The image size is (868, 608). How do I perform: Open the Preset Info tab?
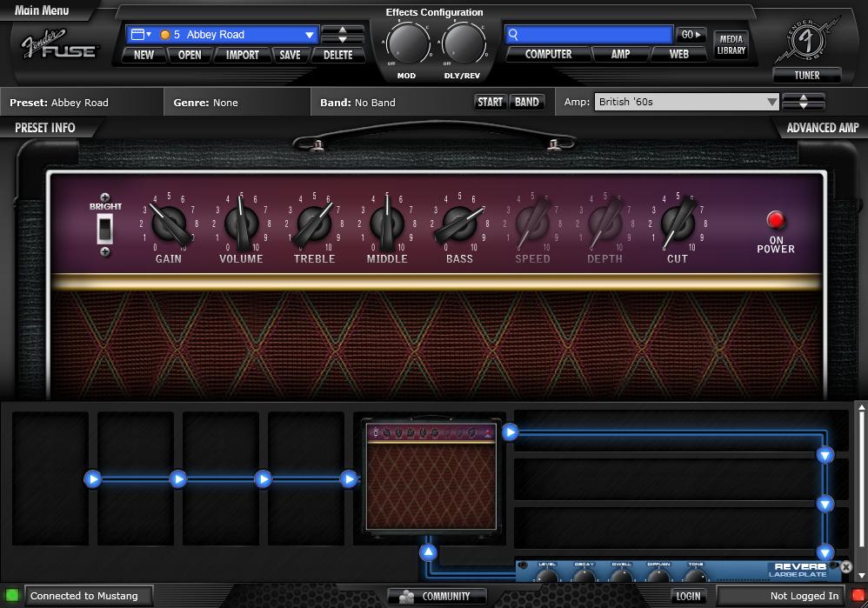click(45, 128)
